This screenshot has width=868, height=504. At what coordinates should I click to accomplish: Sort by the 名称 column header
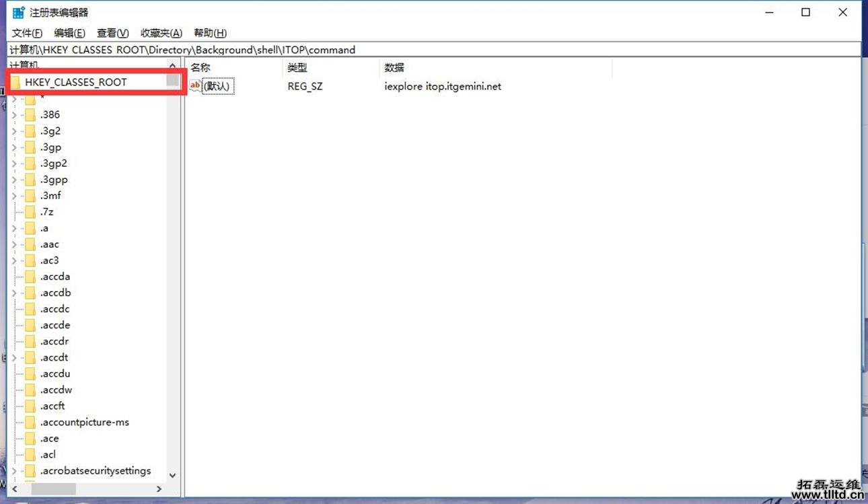pos(201,67)
